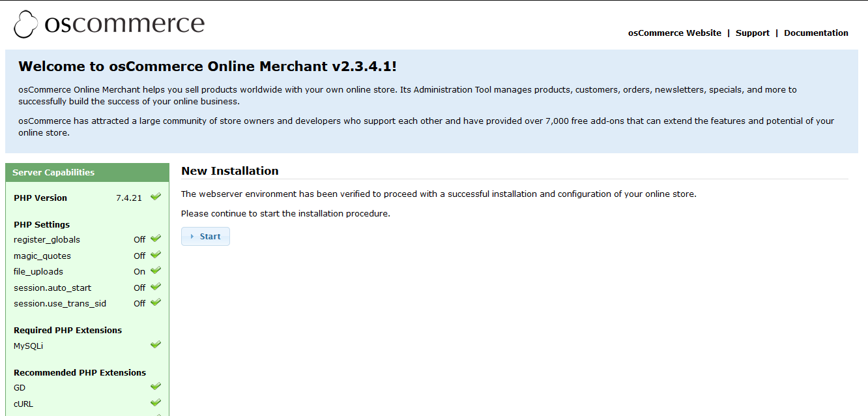Click the osCommerce logo
The image size is (868, 416).
coord(109,24)
